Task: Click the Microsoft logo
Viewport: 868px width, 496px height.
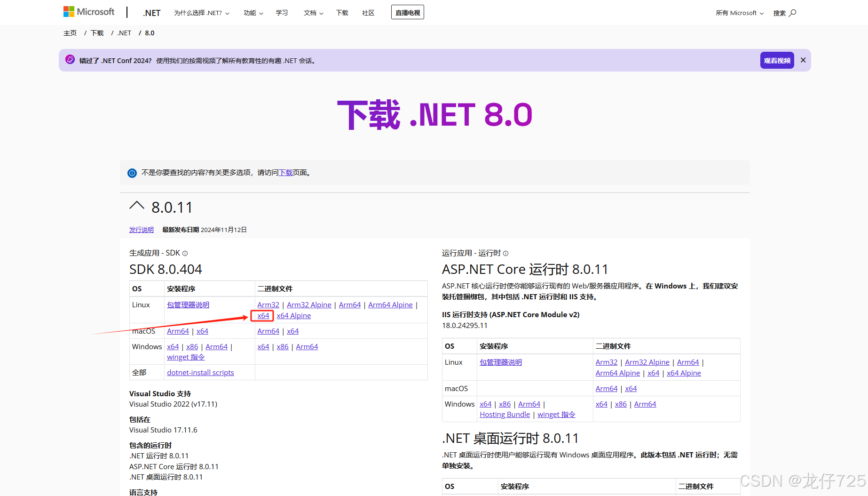Action: tap(89, 12)
